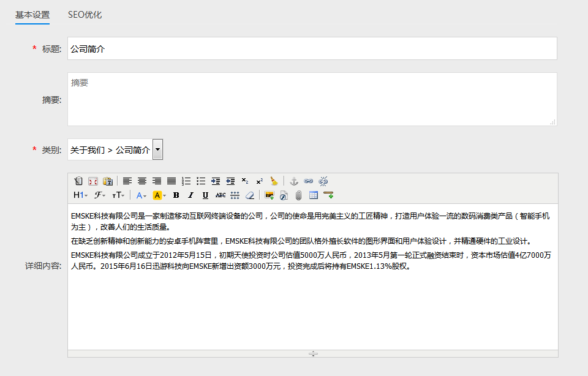Insert a hyperlink with link icon

pyautogui.click(x=309, y=181)
